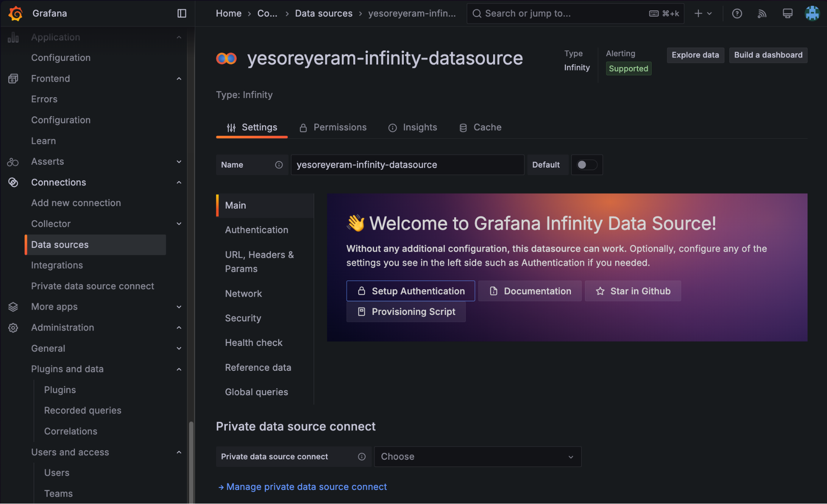This screenshot has width=827, height=504.
Task: Click the Private data source connect info icon
Action: (x=362, y=456)
